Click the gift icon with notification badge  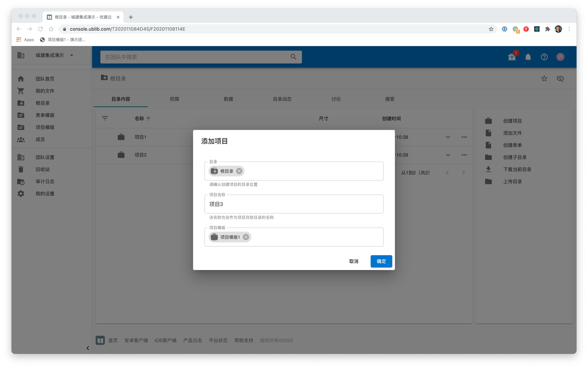[x=512, y=57]
